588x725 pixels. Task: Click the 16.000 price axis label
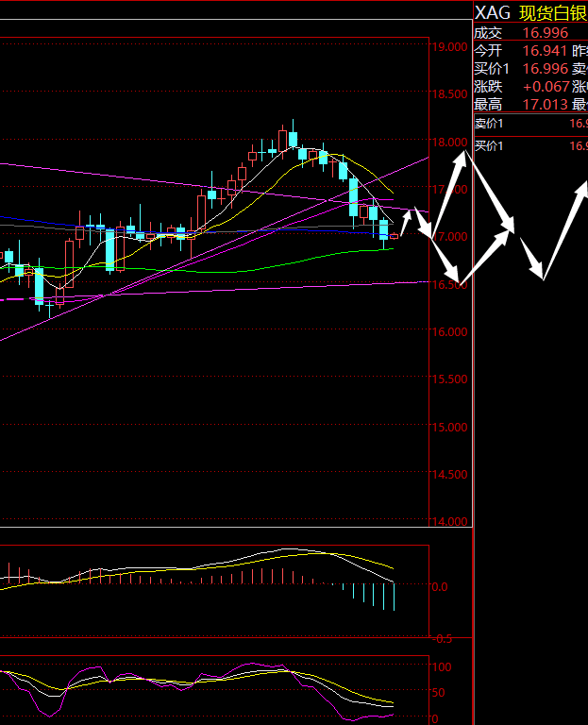pyautogui.click(x=450, y=332)
